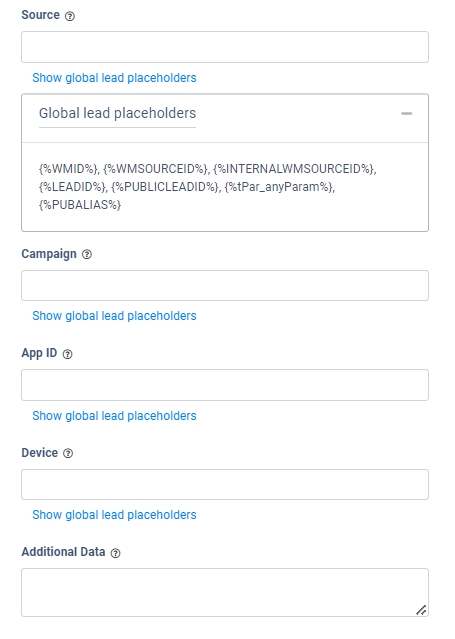The width and height of the screenshot is (455, 639).
Task: Click inside the Device input box
Action: coord(225,485)
